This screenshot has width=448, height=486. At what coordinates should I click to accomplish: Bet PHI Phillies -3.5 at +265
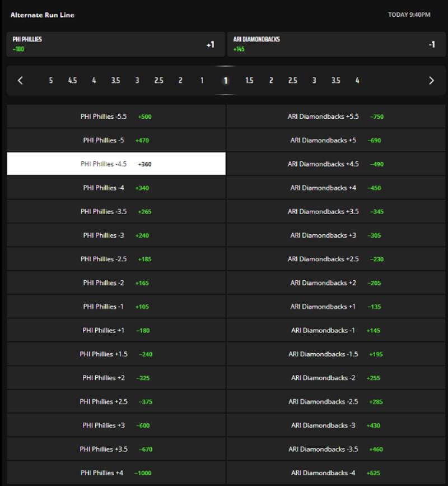click(x=116, y=211)
